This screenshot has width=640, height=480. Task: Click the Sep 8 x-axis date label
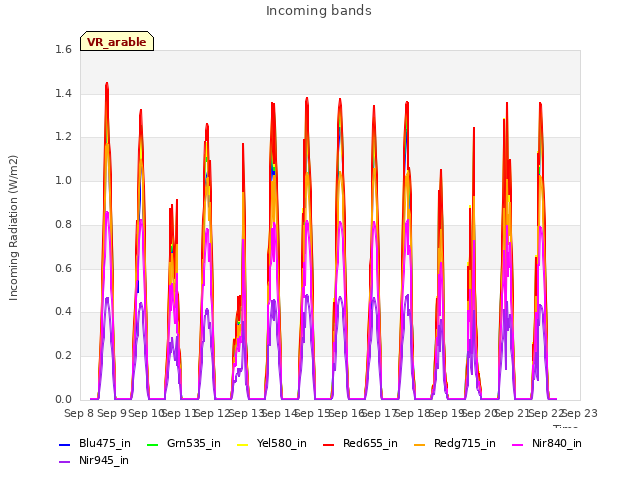click(x=79, y=413)
